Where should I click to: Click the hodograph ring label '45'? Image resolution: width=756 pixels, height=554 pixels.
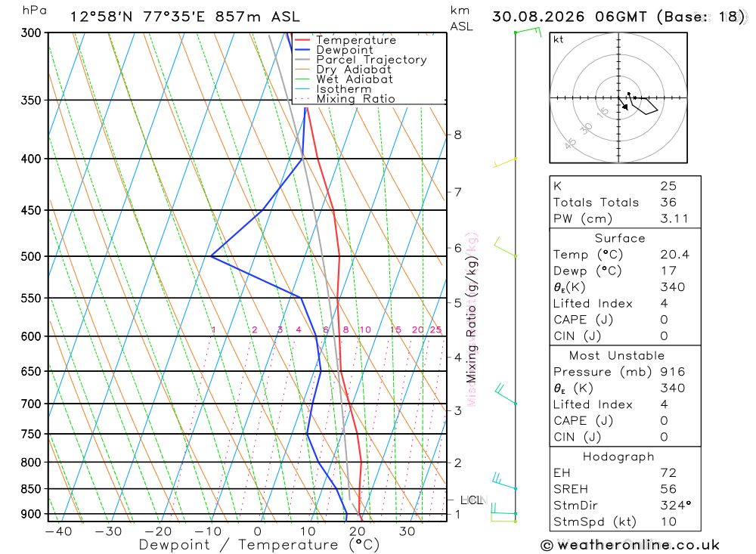pos(570,143)
